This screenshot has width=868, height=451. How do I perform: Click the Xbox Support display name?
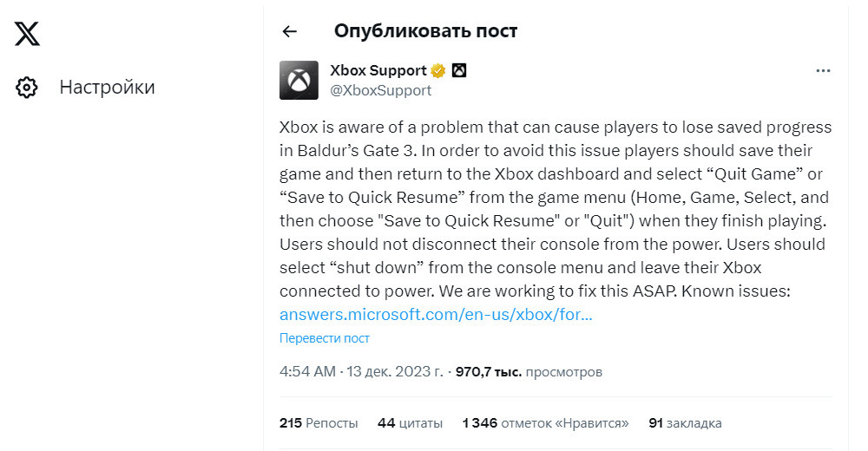click(x=378, y=70)
